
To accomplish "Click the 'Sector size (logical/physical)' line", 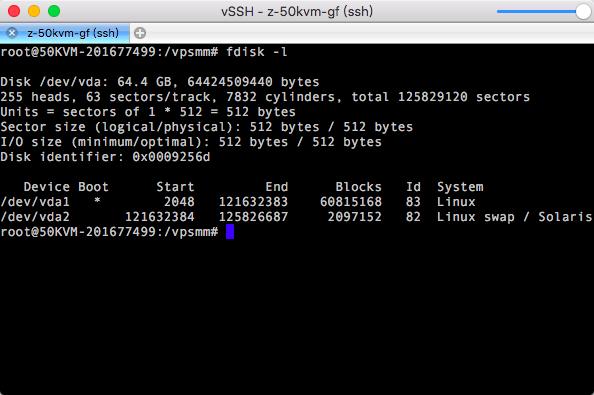I will tap(206, 127).
